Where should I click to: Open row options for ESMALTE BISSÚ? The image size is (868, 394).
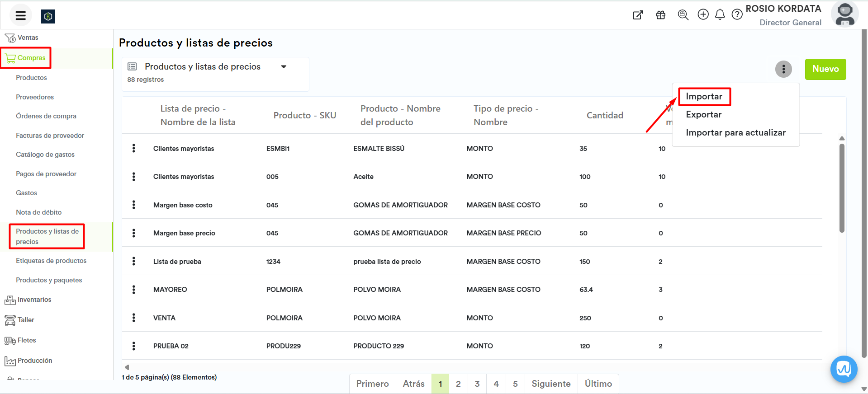pos(134,148)
